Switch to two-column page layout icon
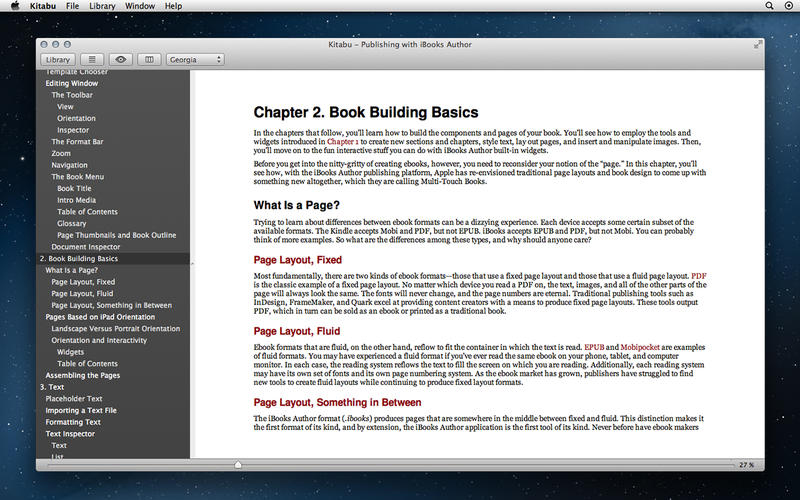Viewport: 800px width, 500px height. click(x=149, y=60)
